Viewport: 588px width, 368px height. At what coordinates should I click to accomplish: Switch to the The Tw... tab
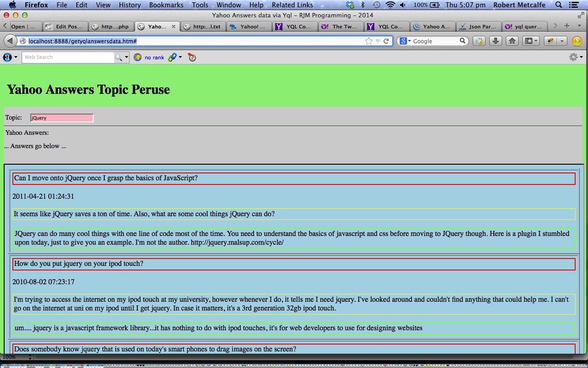(341, 26)
